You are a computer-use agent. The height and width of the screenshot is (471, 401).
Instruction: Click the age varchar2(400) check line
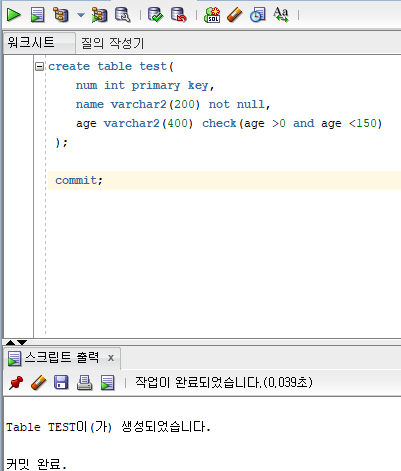click(x=229, y=123)
